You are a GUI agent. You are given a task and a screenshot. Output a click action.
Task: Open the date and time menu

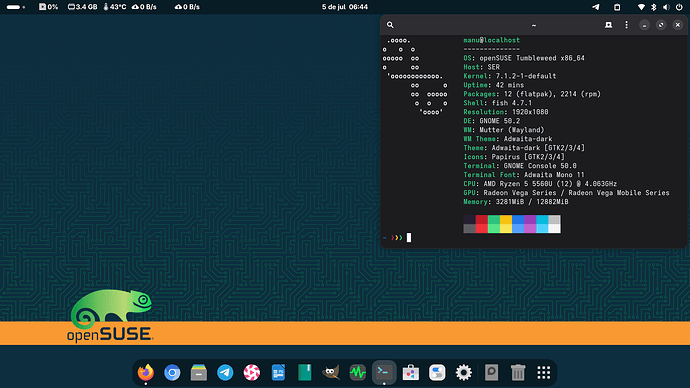tap(345, 7)
